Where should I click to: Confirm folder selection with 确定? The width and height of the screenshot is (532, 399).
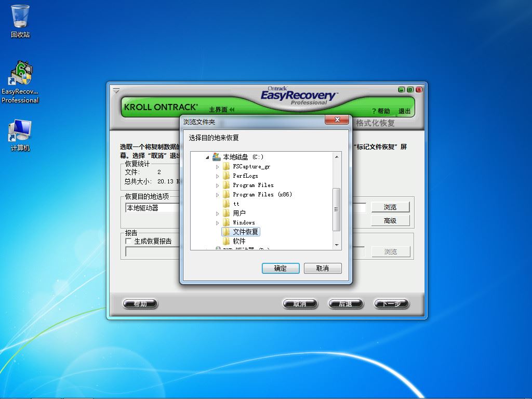(x=281, y=268)
